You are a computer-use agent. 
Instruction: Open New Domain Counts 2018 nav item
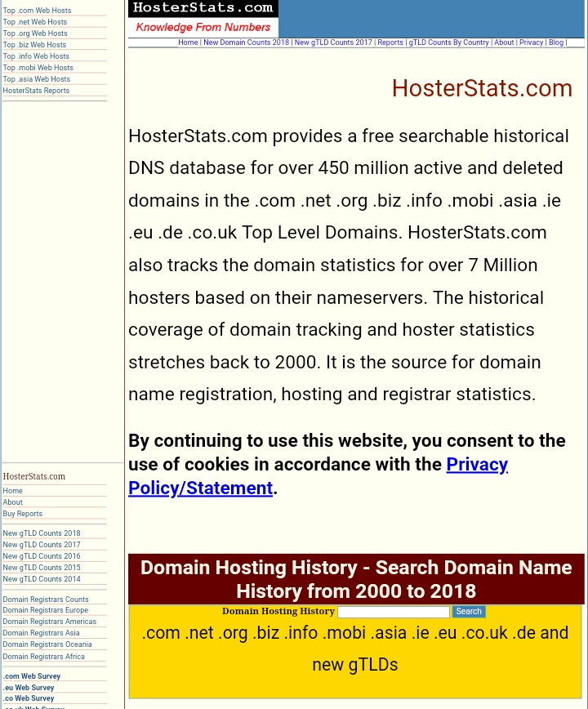pos(247,42)
